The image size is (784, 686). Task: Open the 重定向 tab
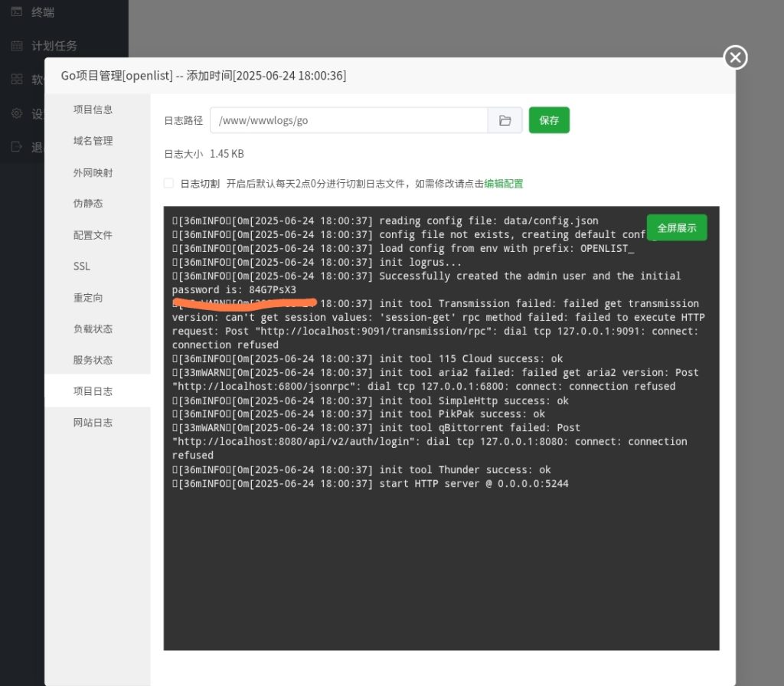[92, 298]
